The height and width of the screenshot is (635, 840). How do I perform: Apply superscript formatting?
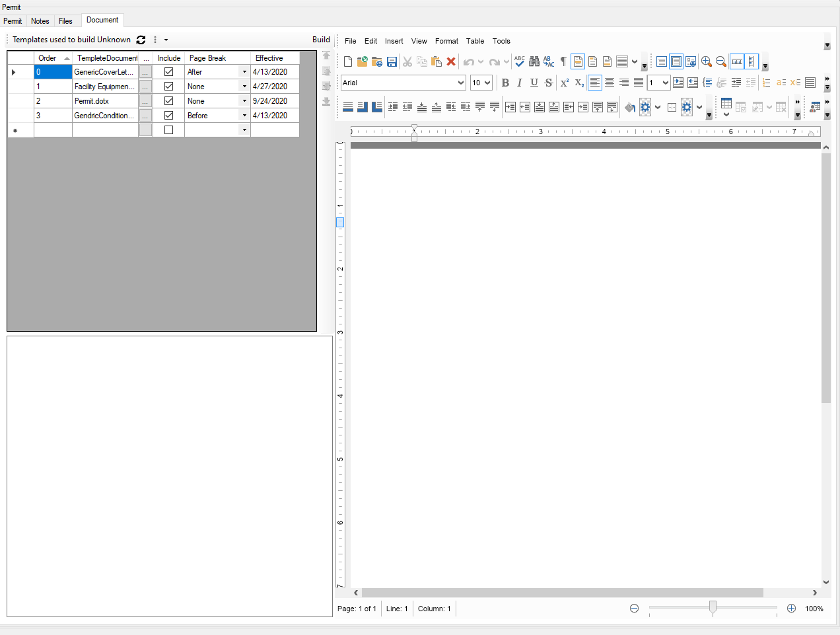tap(564, 83)
